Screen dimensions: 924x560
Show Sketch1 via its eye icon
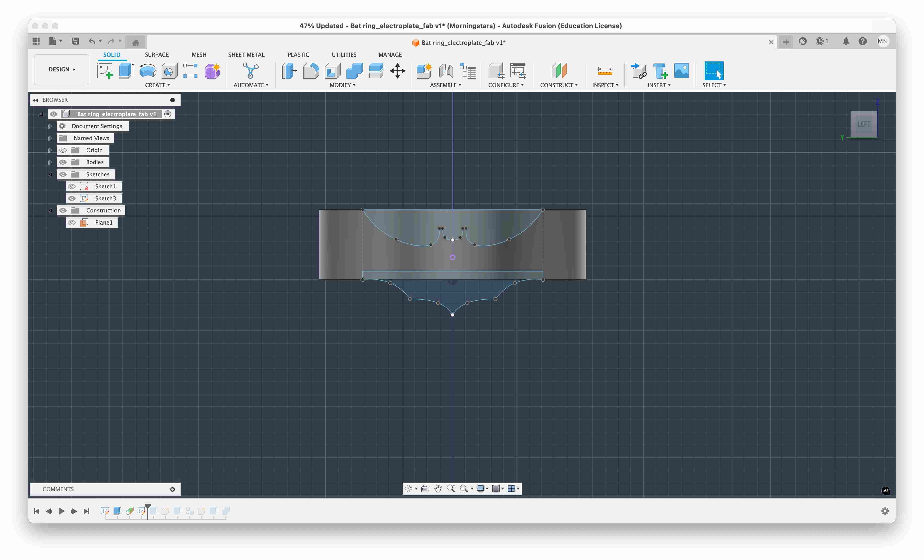click(x=72, y=186)
